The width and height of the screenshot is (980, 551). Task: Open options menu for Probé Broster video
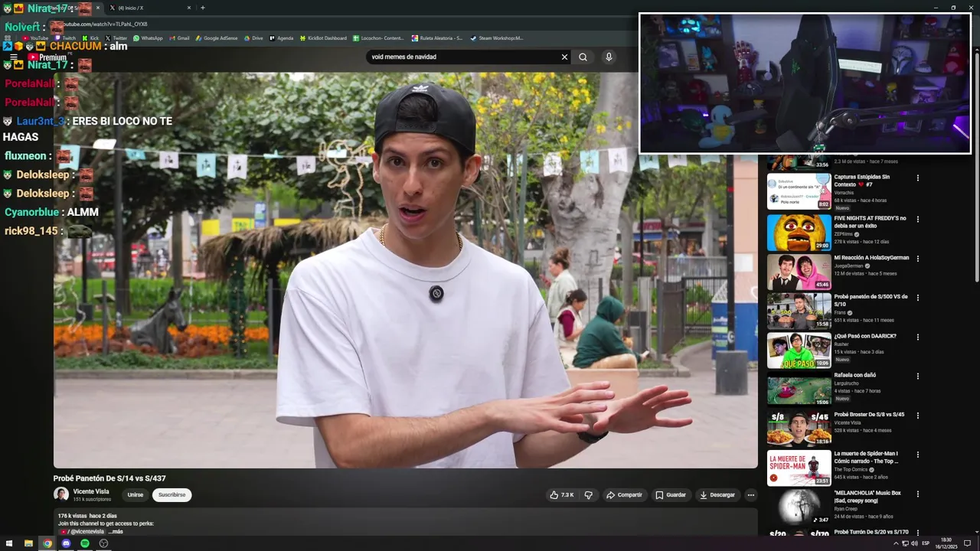[917, 416]
